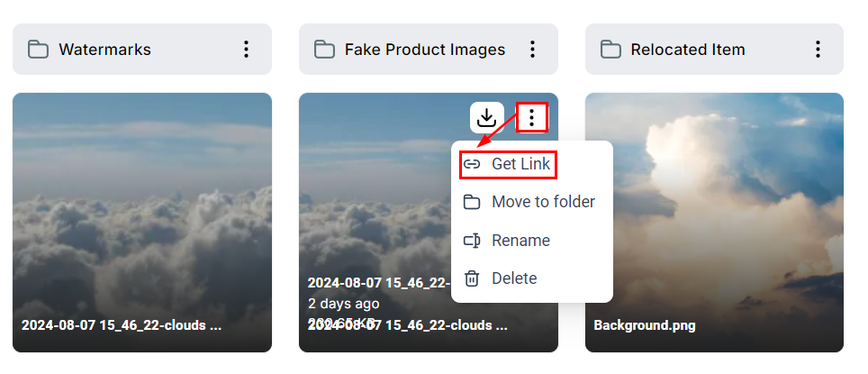Click the Background.png file name
Viewport: 868px width, 374px height.
645,325
